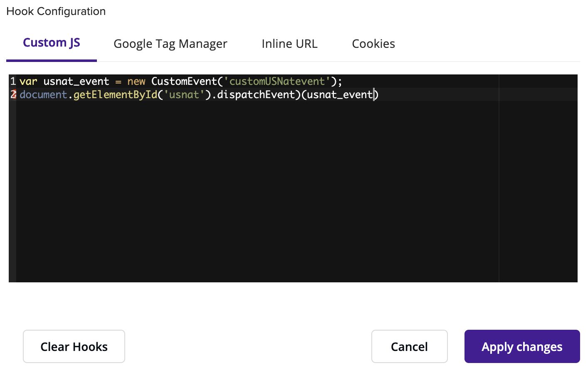This screenshot has width=588, height=368.
Task: Click the document keyword on line 2
Action: click(x=43, y=95)
